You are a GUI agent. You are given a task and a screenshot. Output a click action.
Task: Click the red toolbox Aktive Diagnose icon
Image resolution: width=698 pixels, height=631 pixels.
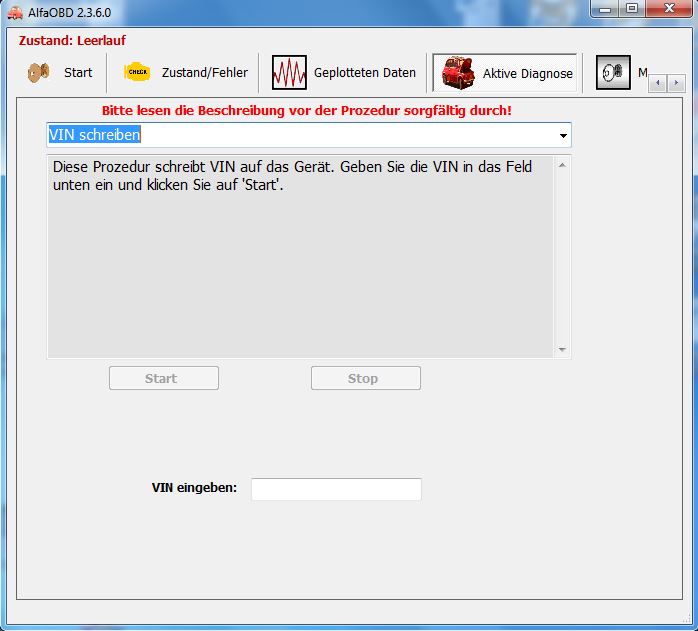458,73
